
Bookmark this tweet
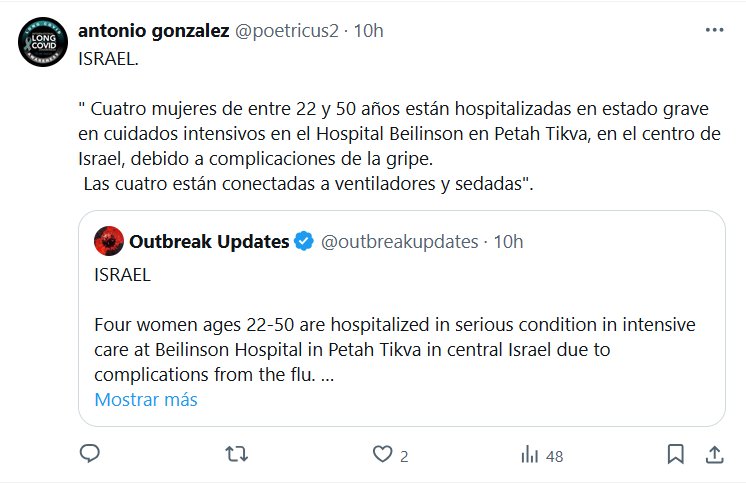pyautogui.click(x=675, y=455)
